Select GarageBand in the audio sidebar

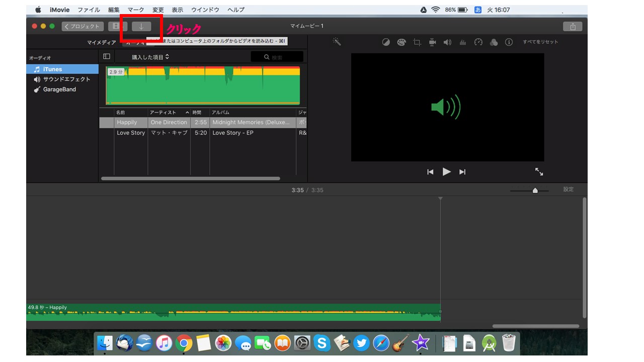62,89
